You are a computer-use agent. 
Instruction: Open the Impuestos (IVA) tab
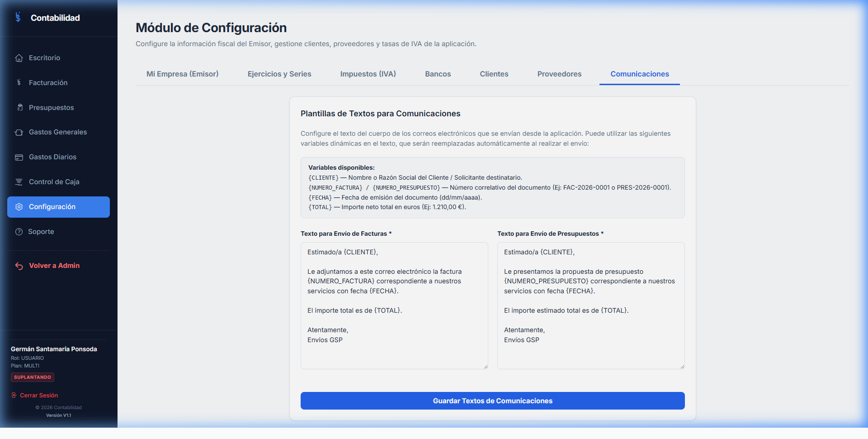pyautogui.click(x=368, y=74)
